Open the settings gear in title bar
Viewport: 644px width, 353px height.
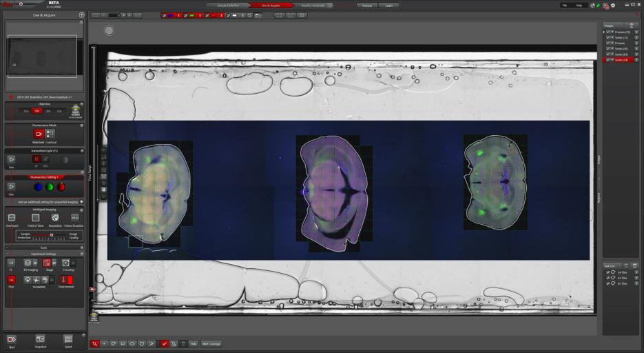tap(613, 6)
